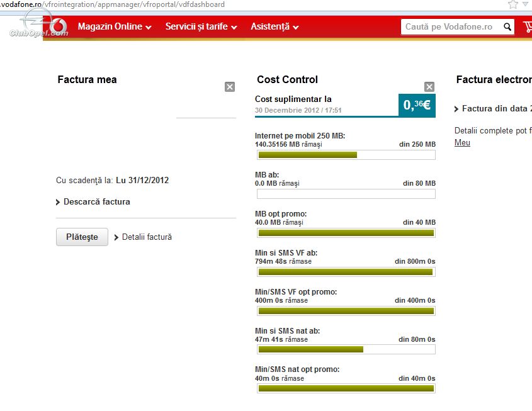Bookmark page with the star icon

point(512,4)
